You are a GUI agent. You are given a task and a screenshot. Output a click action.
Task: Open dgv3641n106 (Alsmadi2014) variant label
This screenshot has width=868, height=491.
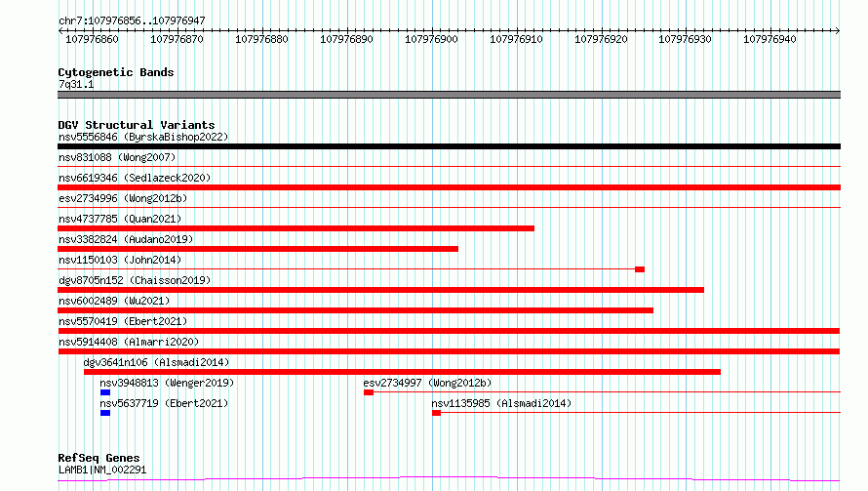pos(156,362)
